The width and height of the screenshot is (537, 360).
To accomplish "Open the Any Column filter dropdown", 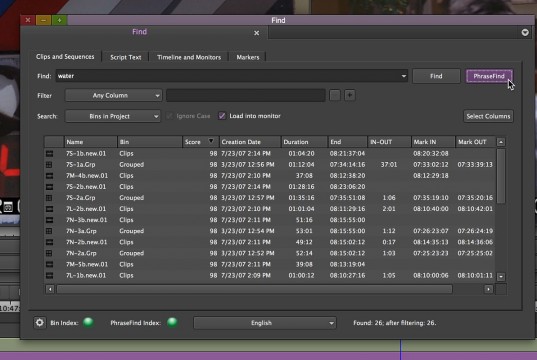I will coord(113,95).
